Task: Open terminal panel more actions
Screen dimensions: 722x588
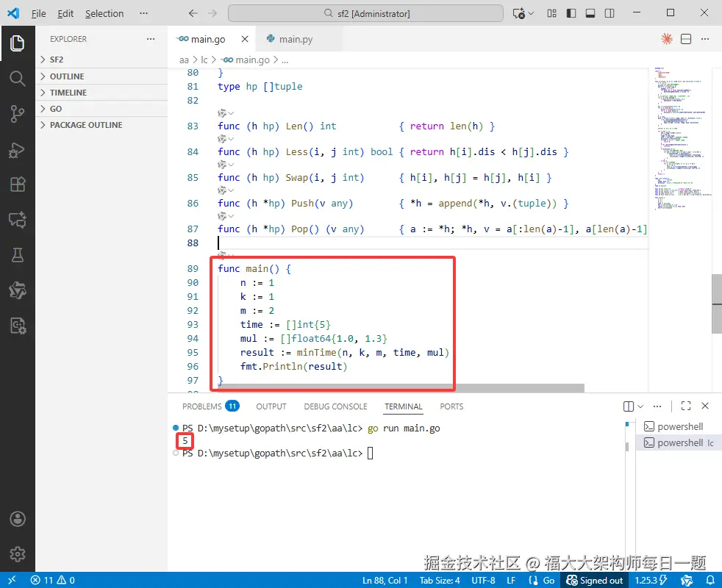Action: pos(657,406)
